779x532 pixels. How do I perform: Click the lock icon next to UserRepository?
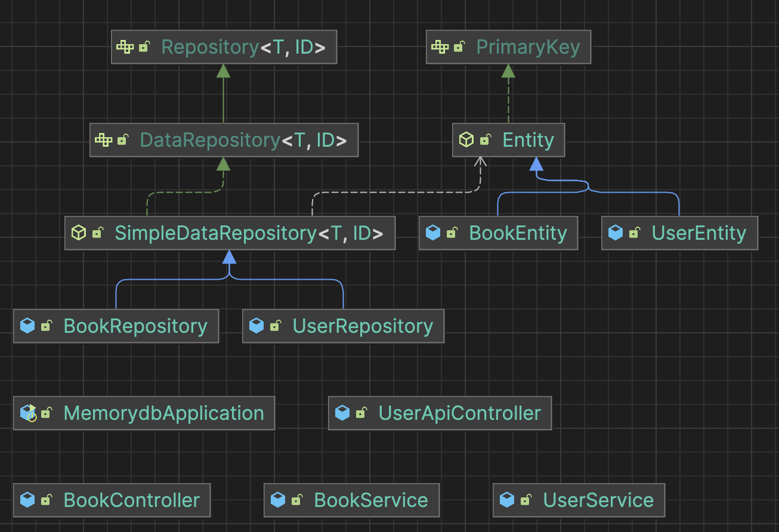click(x=275, y=326)
